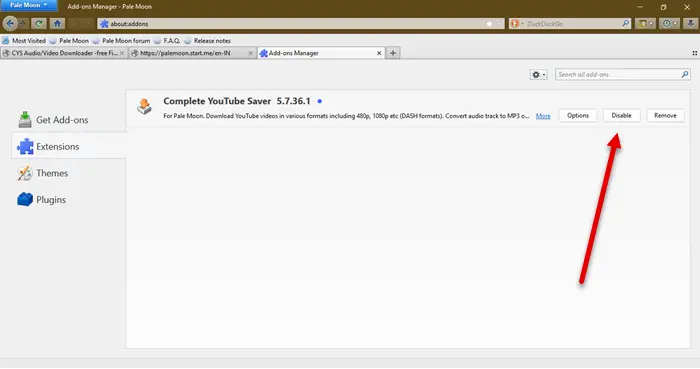Click the More link in the description

[x=543, y=116]
